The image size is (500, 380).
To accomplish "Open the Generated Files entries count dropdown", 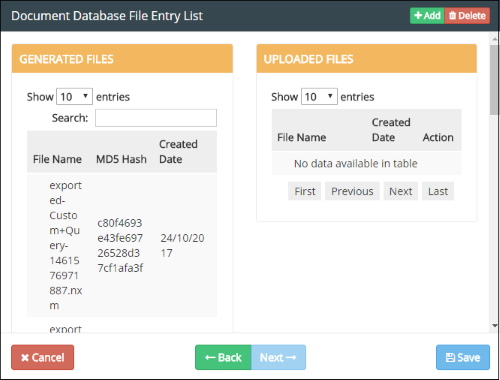I will click(74, 97).
